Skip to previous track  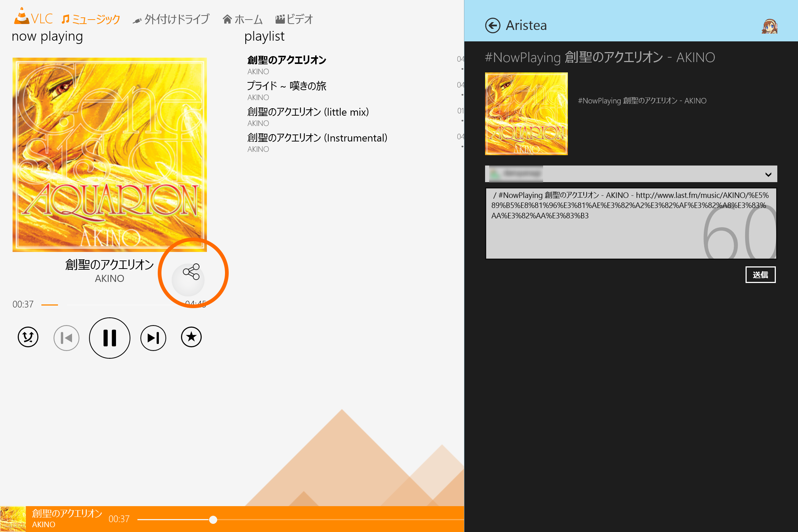coord(66,337)
